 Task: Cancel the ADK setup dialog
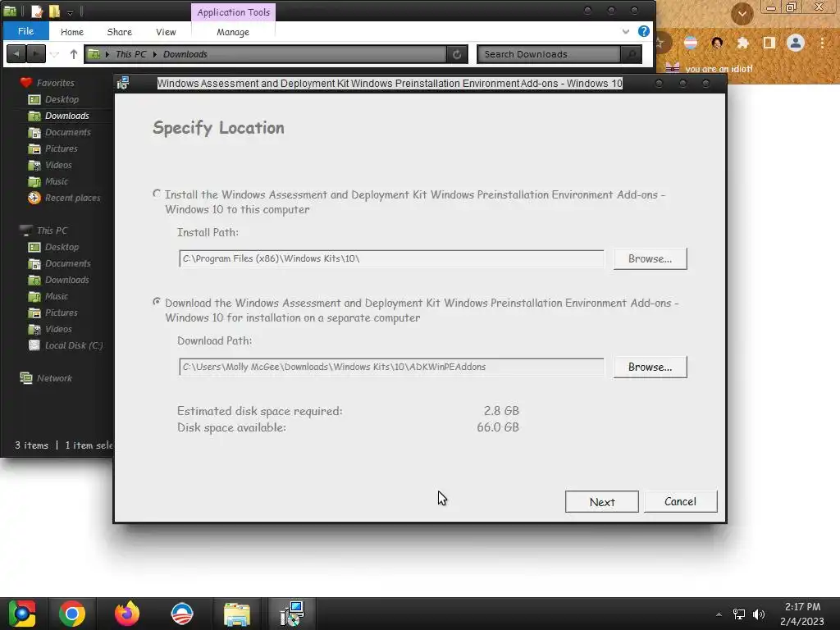pos(680,501)
